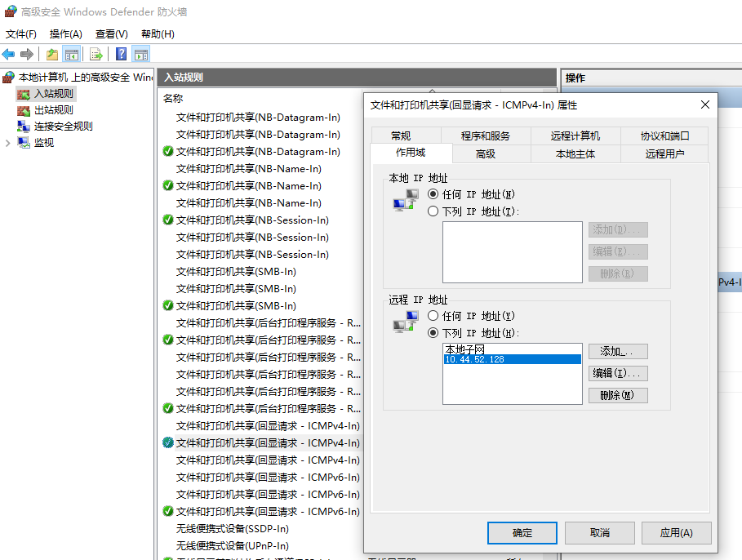Click the Export list toolbar icon
Viewport: 742px width, 560px height.
96,55
